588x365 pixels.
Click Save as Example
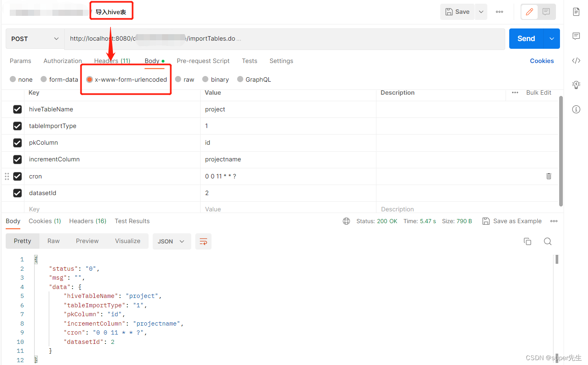[512, 221]
